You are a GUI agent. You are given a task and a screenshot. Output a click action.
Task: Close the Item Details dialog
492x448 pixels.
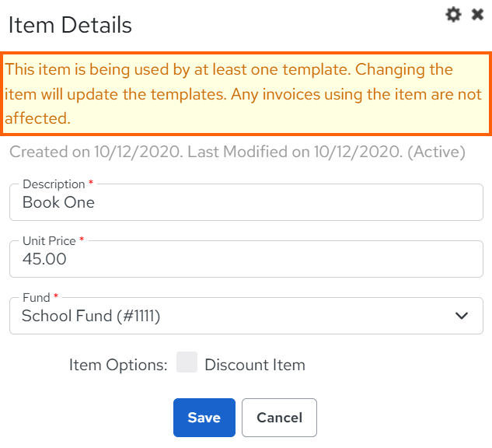tap(477, 15)
